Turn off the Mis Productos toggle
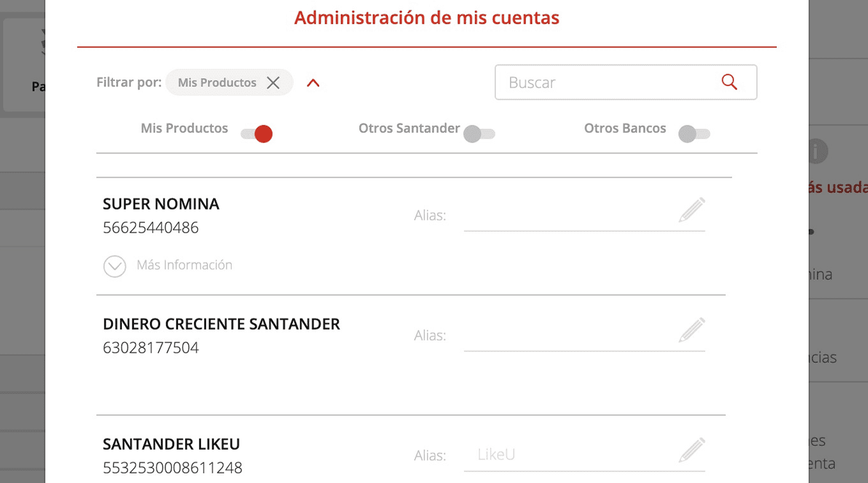868x483 pixels. pos(257,134)
